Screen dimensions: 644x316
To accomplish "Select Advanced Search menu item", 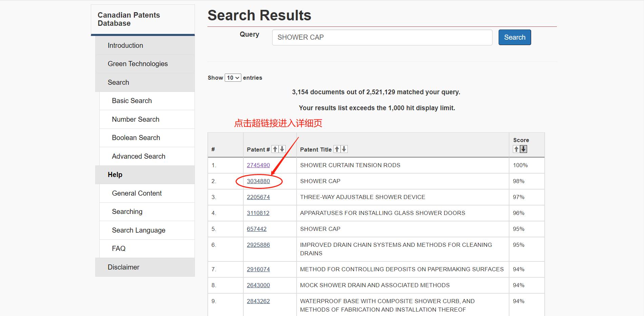I will pyautogui.click(x=139, y=156).
